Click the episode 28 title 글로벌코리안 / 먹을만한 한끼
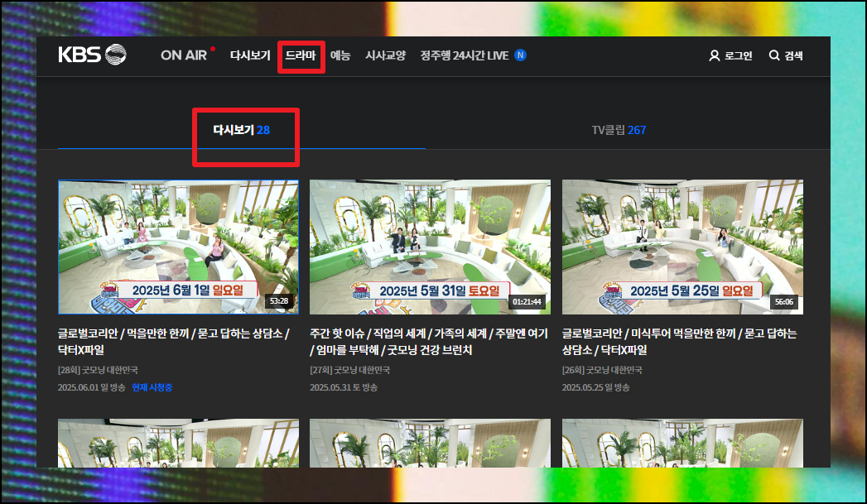867x504 pixels. coord(174,342)
